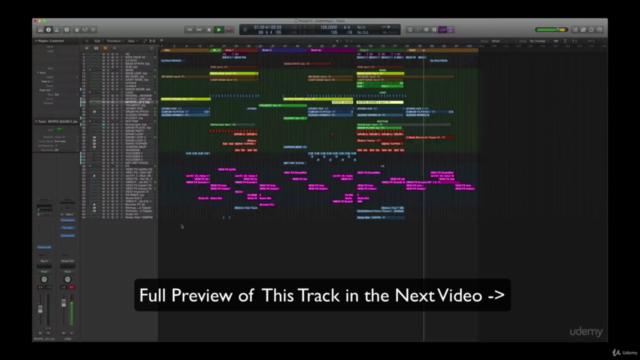Toggle Cycle mode in the control bar
Viewport: 640px width, 360px height.
tap(410, 30)
